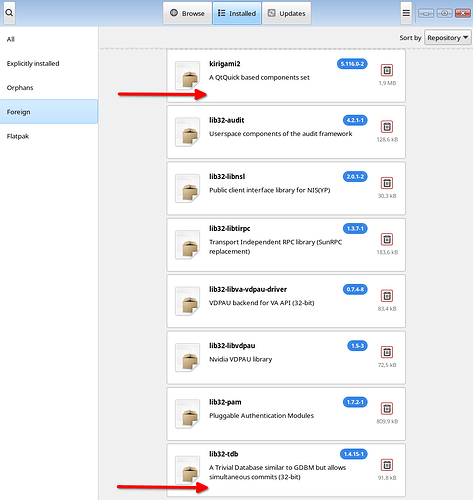Show All installed packages
This screenshot has height=500, width=473.
[x=49, y=39]
